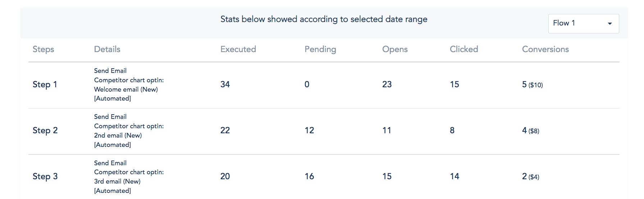This screenshot has height=199, width=644.
Task: Click the Details column header
Action: pyautogui.click(x=107, y=49)
